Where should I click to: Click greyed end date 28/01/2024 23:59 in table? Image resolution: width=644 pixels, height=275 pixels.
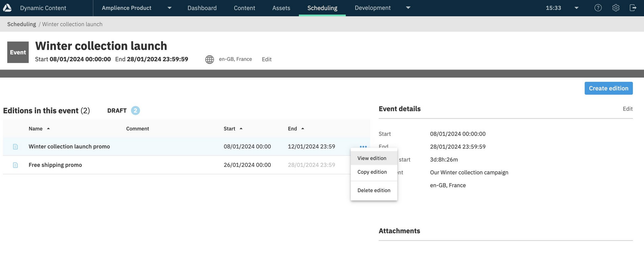[311, 165]
